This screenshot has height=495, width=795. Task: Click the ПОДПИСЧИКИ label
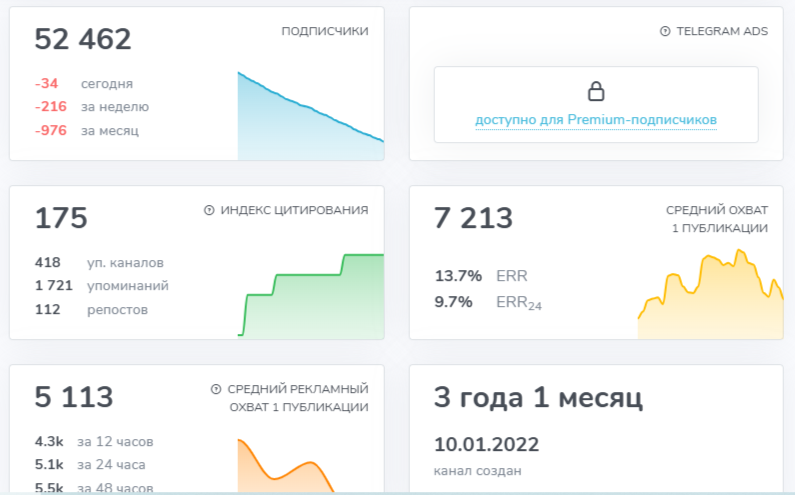click(325, 31)
